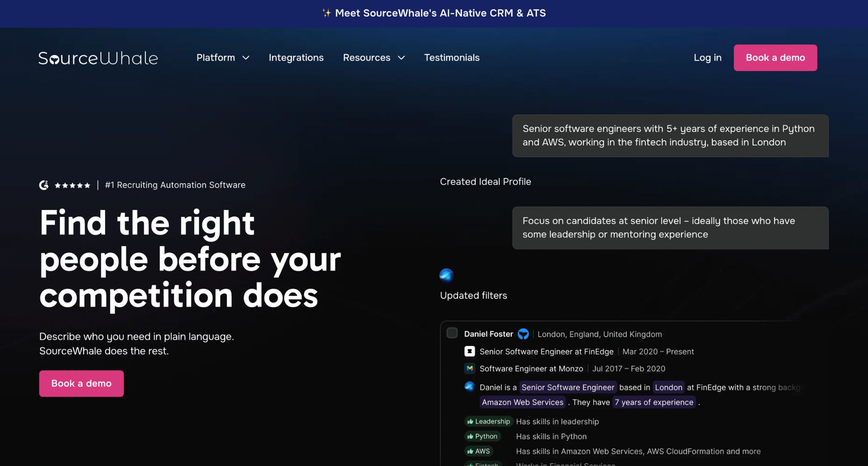Expand the Platform dropdown menu

(x=223, y=58)
